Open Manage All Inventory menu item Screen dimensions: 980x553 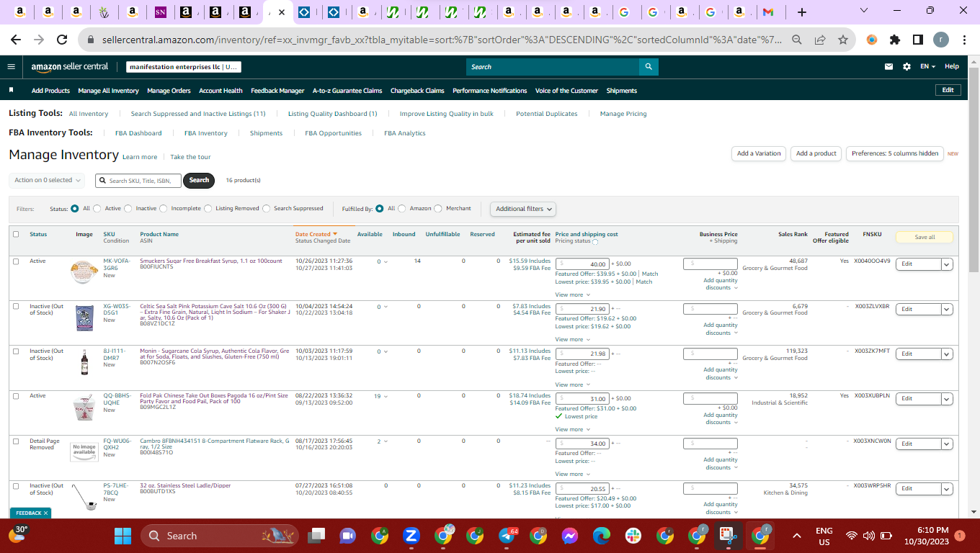108,91
